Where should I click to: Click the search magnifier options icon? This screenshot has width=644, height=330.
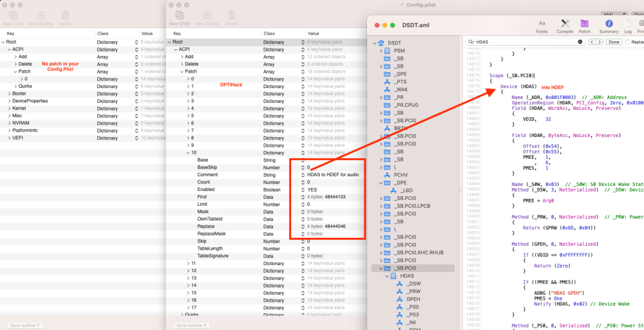tap(472, 42)
